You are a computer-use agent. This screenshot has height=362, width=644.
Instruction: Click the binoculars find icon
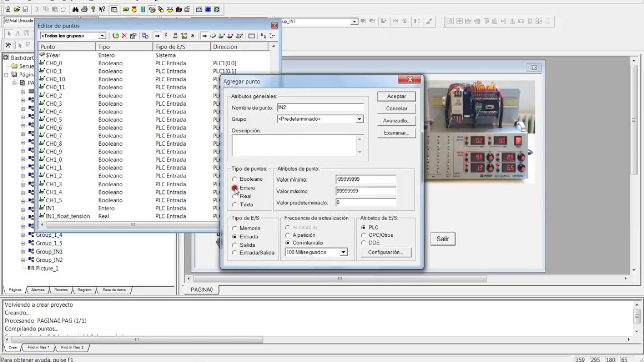75,9
